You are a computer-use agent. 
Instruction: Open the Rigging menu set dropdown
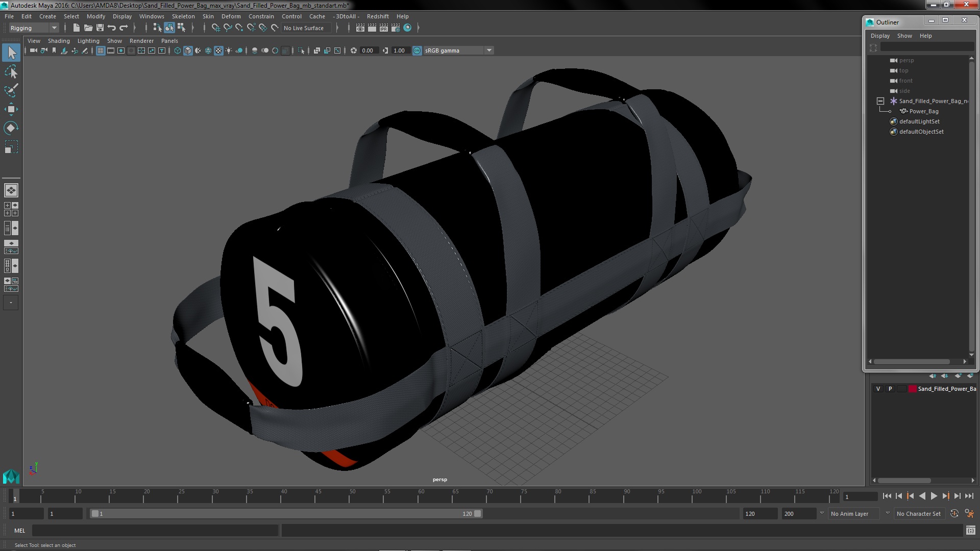point(54,28)
